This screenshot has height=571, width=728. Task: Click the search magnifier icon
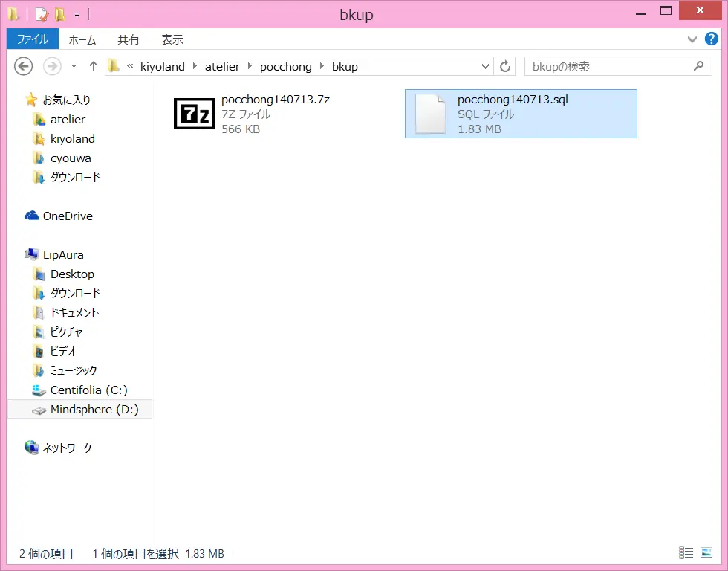click(698, 66)
